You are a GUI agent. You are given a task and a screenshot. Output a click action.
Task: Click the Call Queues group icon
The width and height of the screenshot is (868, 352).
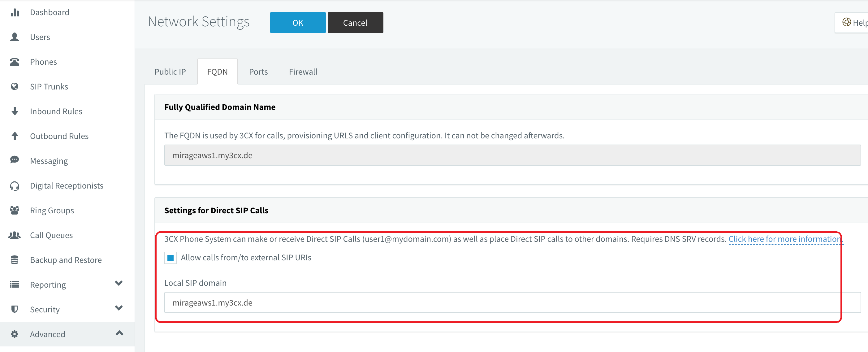[x=15, y=235]
